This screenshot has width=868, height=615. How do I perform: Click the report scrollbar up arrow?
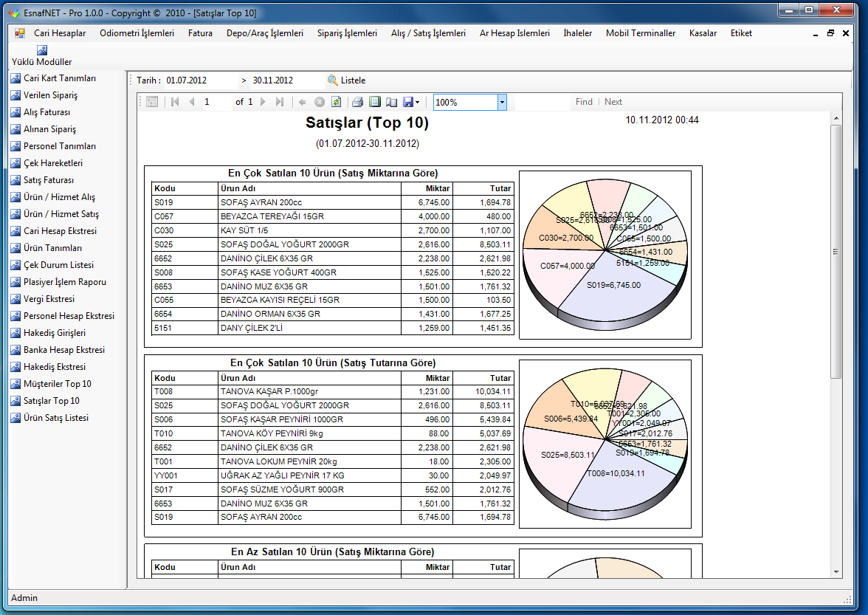836,118
